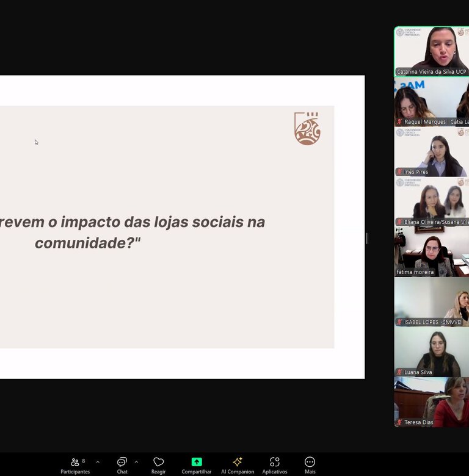
Task: Open the Aplicativos menu
Action: 275,463
